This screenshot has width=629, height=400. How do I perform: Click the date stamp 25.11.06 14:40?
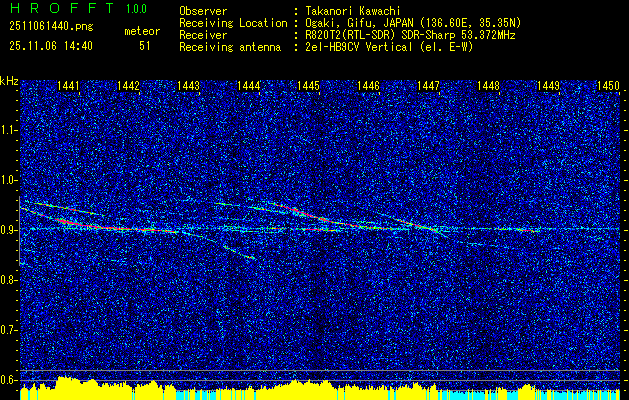coord(51,46)
